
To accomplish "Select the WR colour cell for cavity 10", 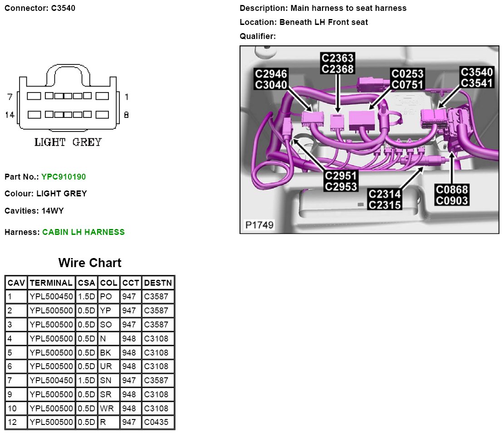I will coord(108,409).
